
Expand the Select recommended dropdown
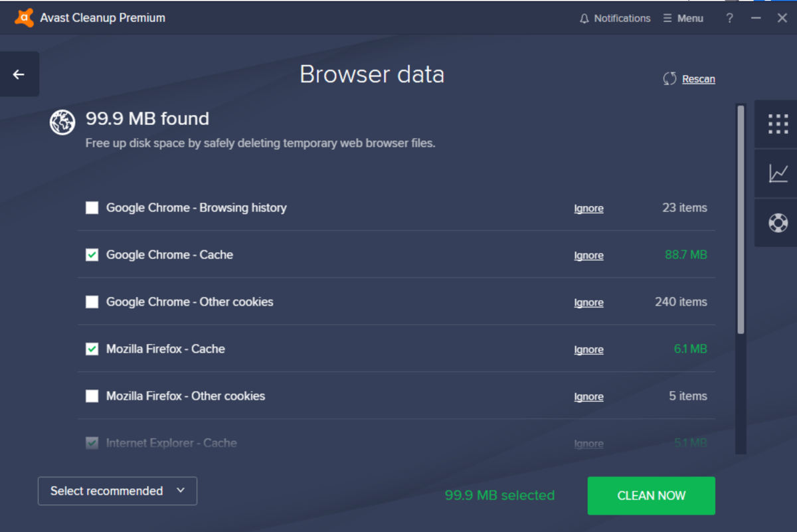click(118, 491)
